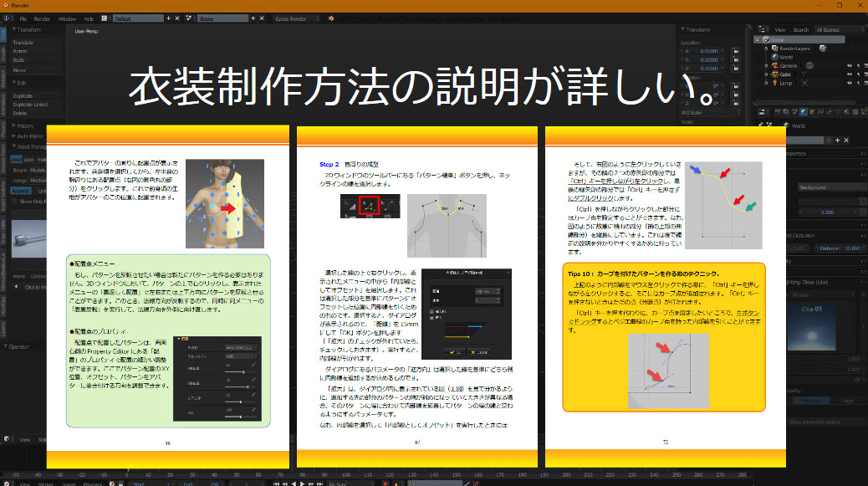Open the Object properties cube icon
868x486 pixels.
point(812,112)
